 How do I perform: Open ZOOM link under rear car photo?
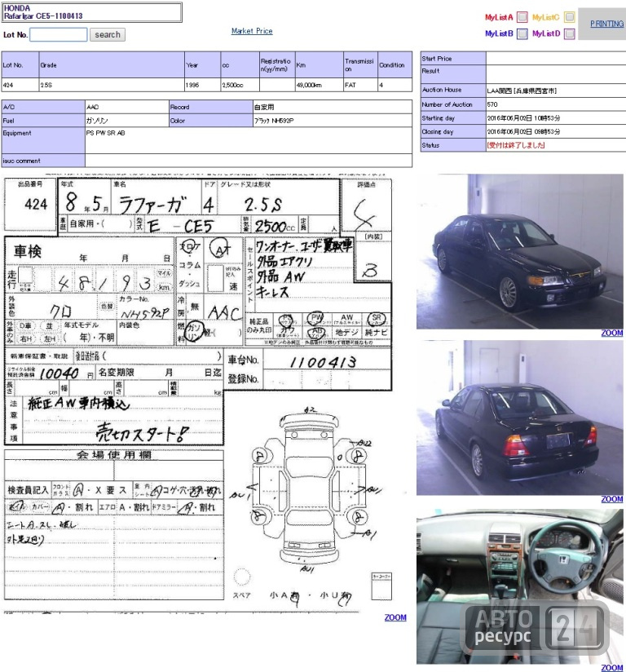[x=612, y=499]
